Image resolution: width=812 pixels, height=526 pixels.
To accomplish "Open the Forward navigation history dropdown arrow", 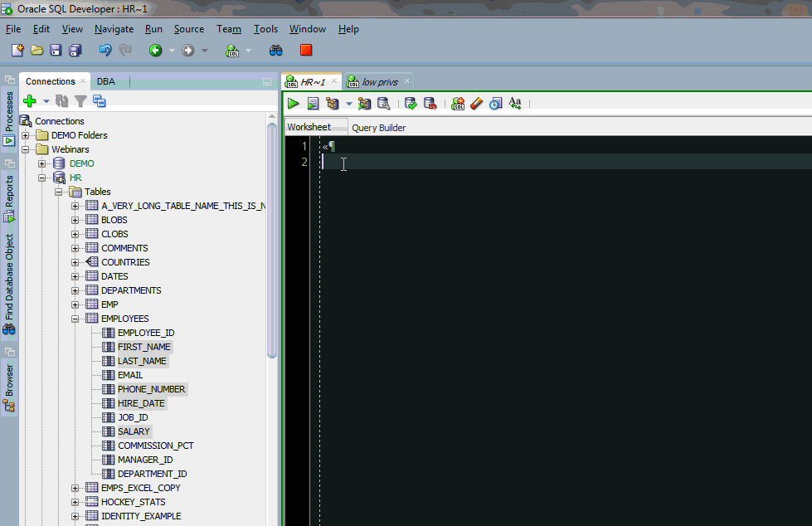I will [x=205, y=51].
